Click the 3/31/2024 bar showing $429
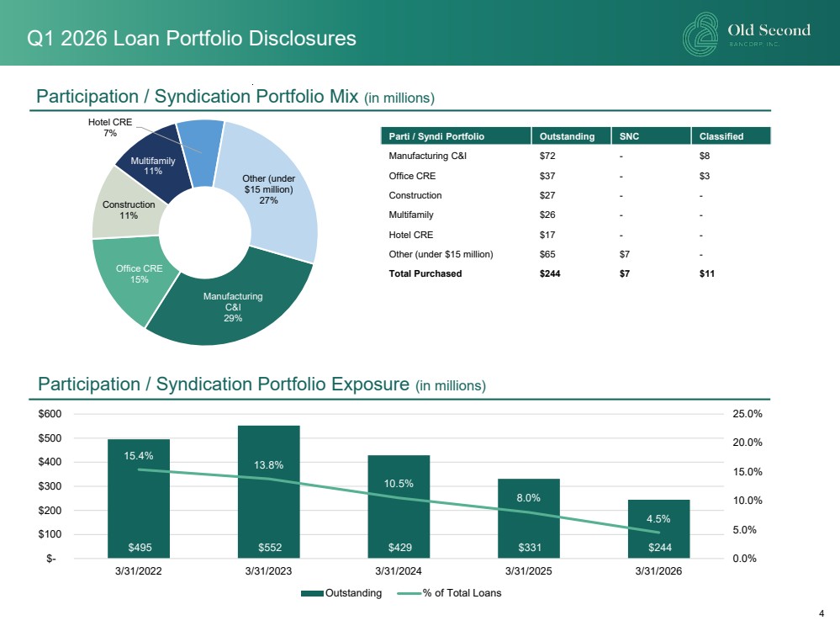Viewport: 840px width, 631px height. (399, 506)
